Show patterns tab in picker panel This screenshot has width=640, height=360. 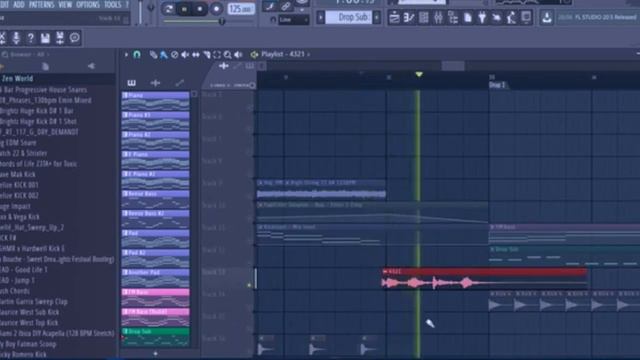pyautogui.click(x=131, y=83)
